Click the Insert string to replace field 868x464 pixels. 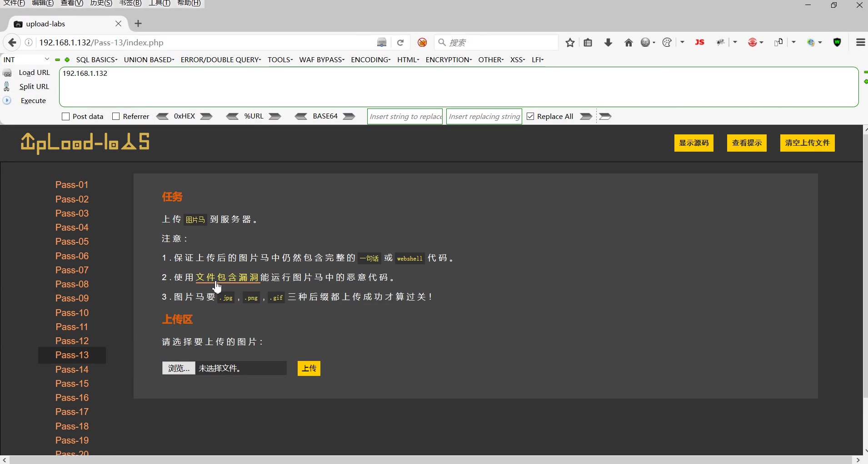[x=405, y=116]
